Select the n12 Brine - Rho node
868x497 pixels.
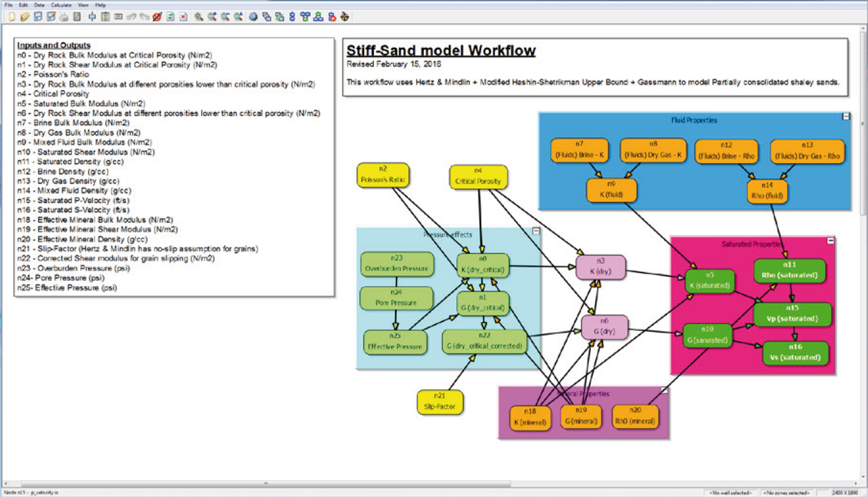point(726,151)
